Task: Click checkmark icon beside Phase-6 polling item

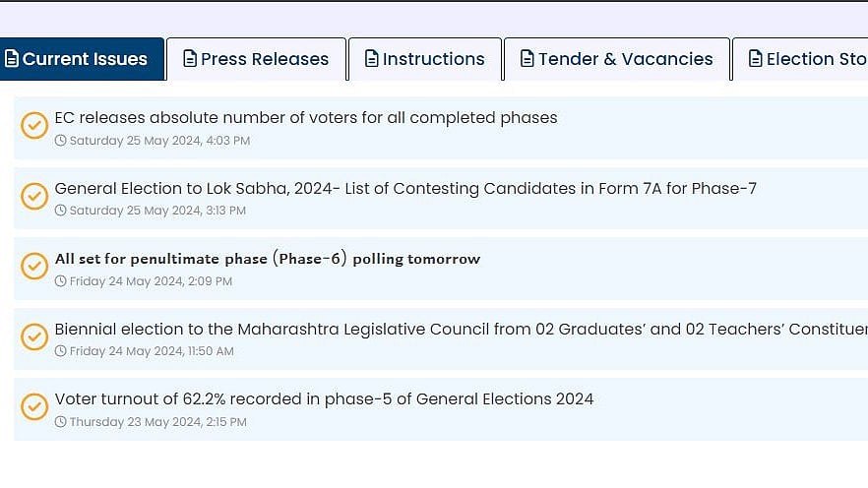Action: [x=34, y=267]
